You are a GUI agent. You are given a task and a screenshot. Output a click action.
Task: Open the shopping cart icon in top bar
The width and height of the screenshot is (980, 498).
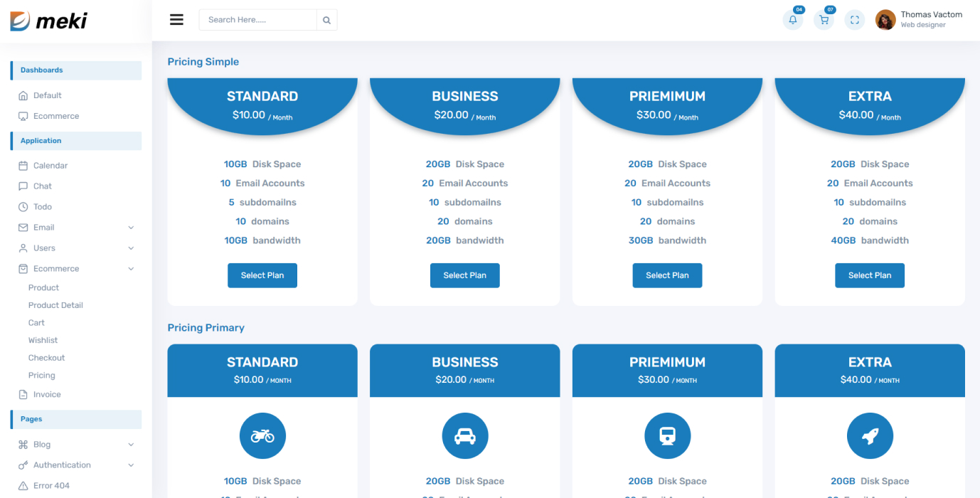pos(824,20)
